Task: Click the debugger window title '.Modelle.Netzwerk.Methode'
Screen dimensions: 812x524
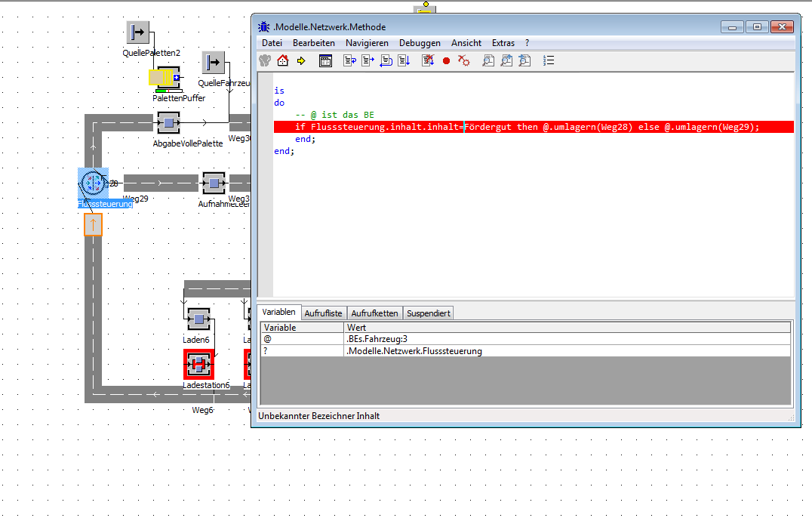Action: 329,27
